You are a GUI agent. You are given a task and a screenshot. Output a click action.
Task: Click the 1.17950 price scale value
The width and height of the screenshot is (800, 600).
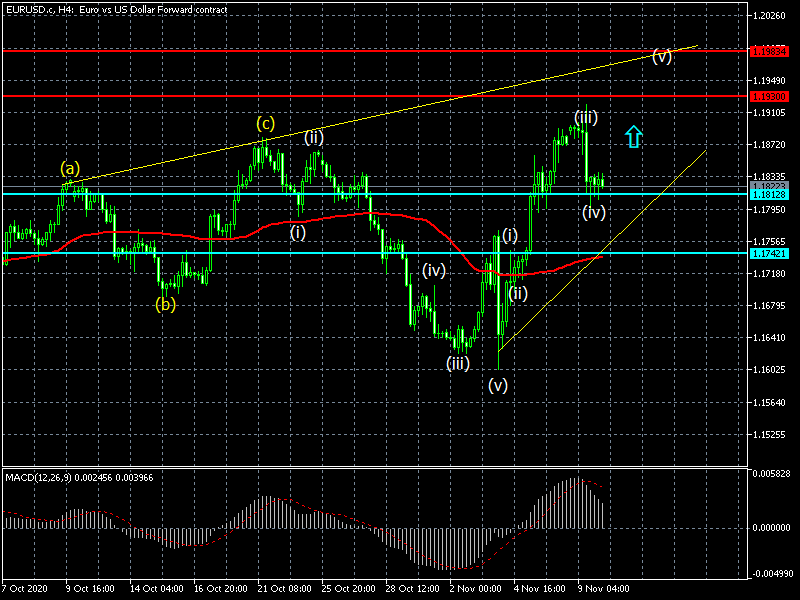point(769,210)
